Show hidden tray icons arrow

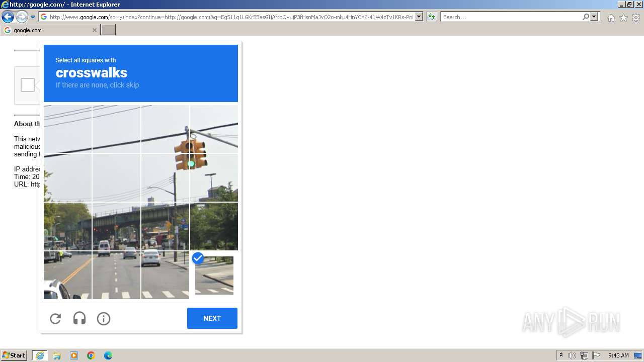click(x=561, y=355)
